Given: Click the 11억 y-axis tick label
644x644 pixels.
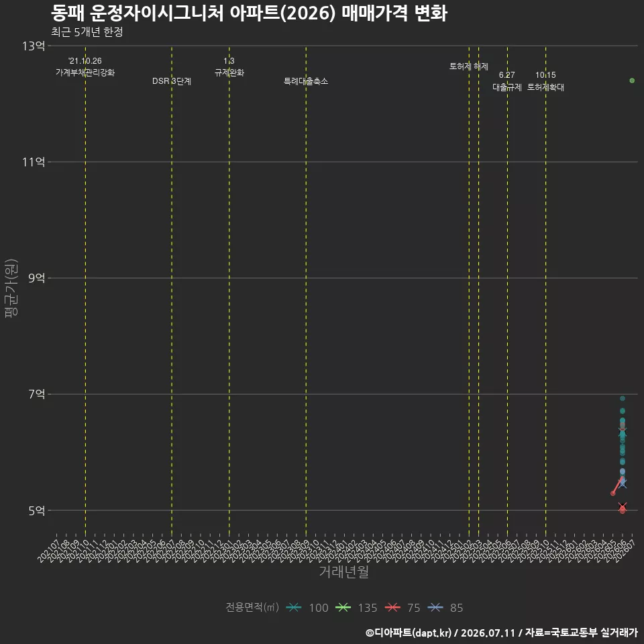Looking at the screenshot, I should [34, 162].
